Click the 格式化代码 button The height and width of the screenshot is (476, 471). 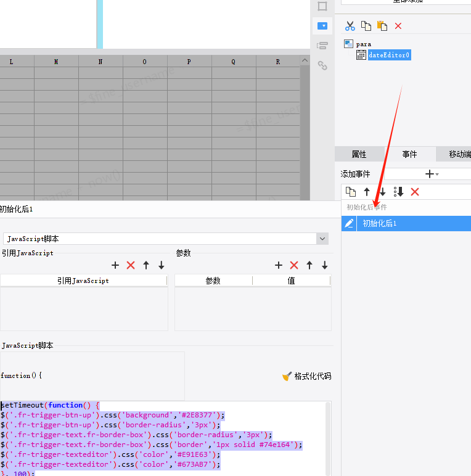coord(307,377)
